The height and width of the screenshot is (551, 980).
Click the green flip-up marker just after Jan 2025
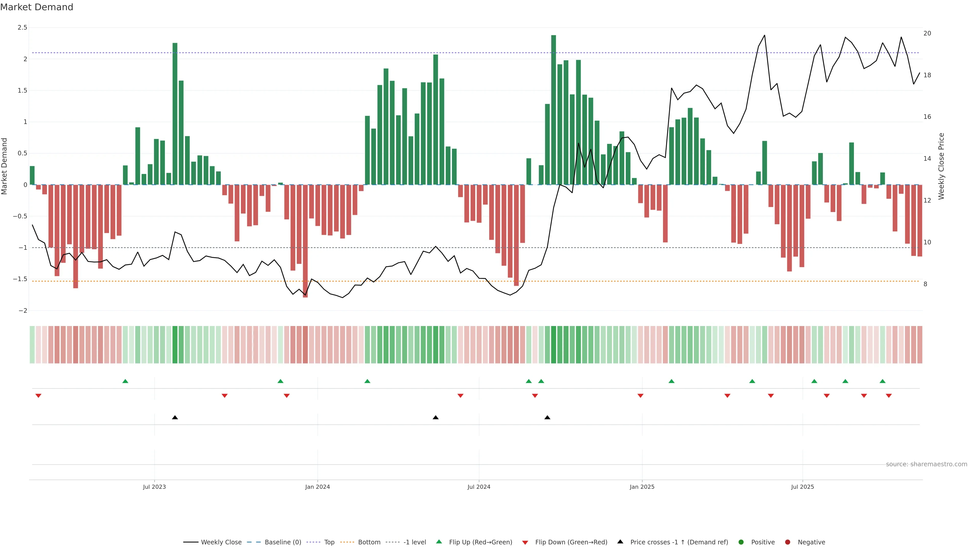pyautogui.click(x=671, y=381)
